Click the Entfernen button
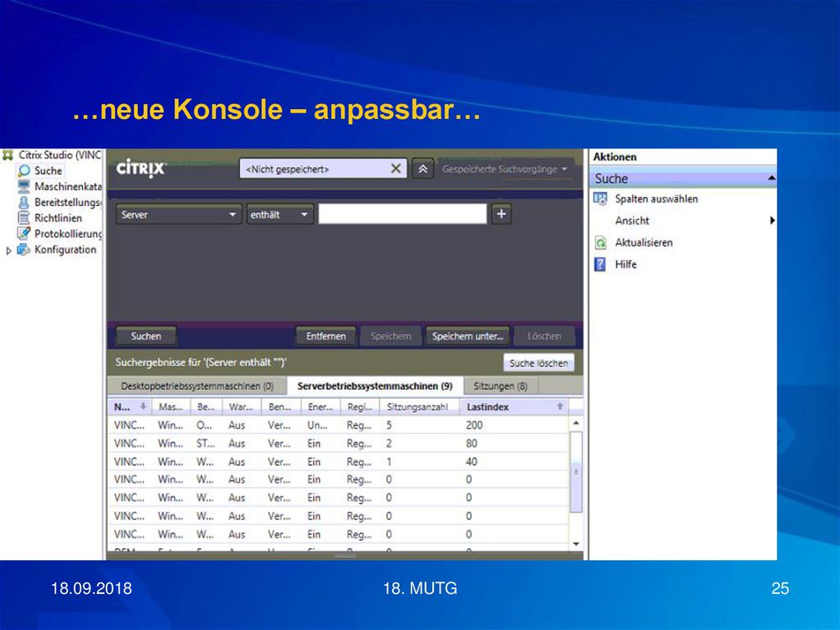Image resolution: width=840 pixels, height=630 pixels. 326,336
